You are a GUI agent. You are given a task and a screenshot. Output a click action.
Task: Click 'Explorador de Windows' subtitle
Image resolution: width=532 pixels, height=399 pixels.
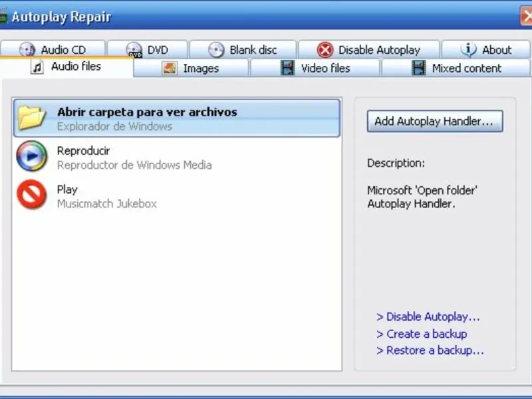coord(114,126)
